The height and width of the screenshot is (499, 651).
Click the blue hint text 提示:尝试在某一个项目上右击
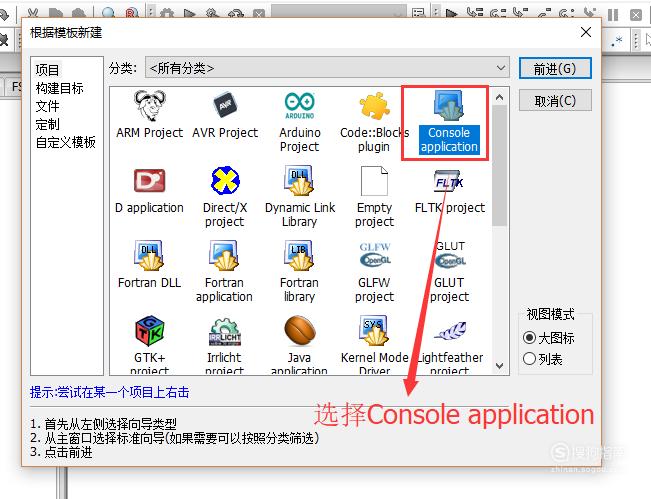[x=110, y=392]
